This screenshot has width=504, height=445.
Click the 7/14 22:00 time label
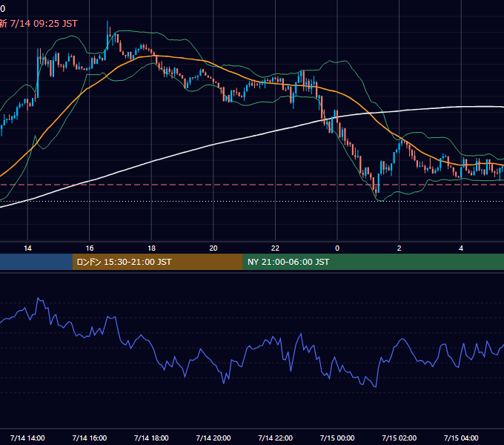275,438
